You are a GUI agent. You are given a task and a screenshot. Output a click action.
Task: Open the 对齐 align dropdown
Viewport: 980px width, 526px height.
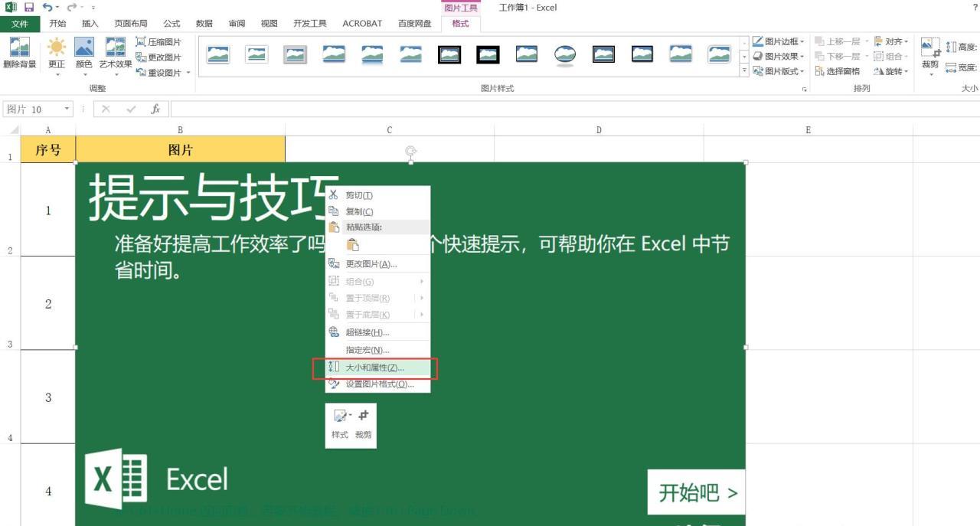point(891,41)
